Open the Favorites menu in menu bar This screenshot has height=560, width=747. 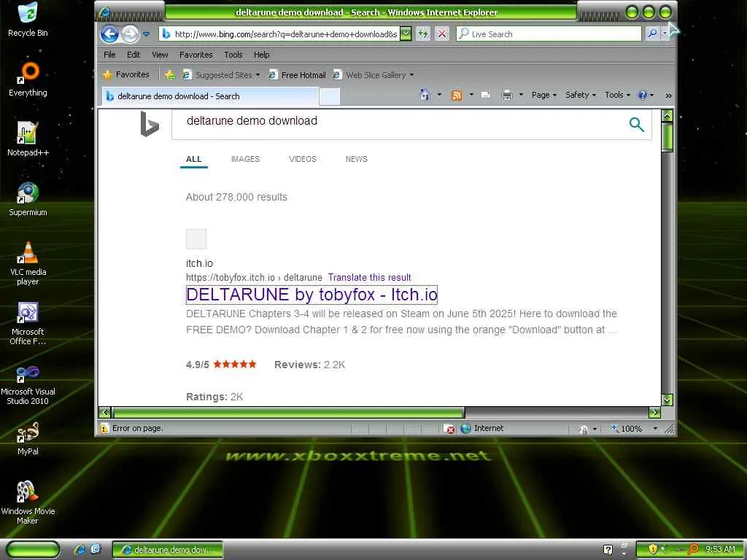(x=196, y=55)
